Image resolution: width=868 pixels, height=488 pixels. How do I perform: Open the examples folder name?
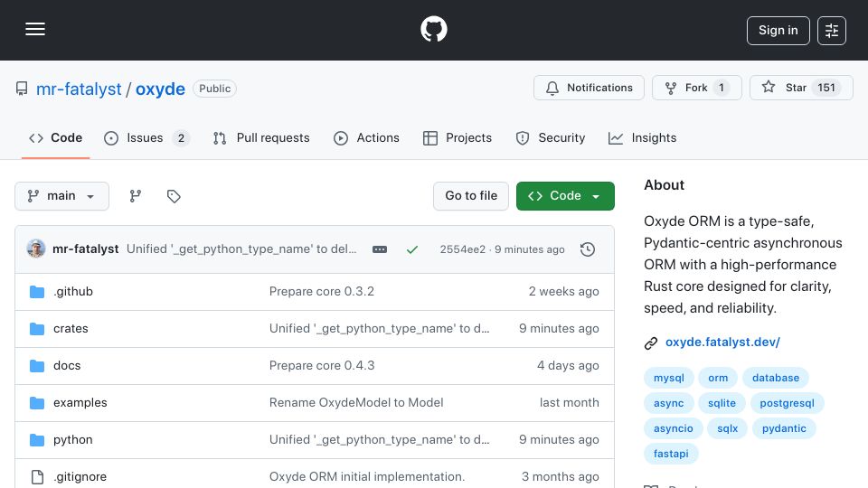pyautogui.click(x=80, y=403)
